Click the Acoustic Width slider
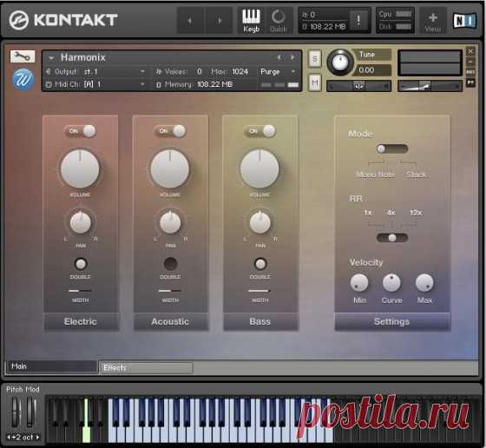Image resolution: width=486 pixels, height=448 pixels. click(x=170, y=291)
